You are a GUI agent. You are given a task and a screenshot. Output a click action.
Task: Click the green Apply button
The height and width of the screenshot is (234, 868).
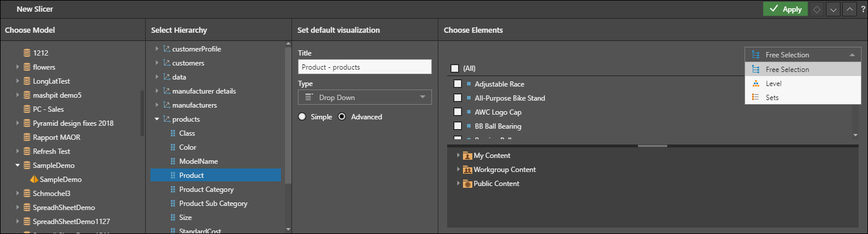784,9
